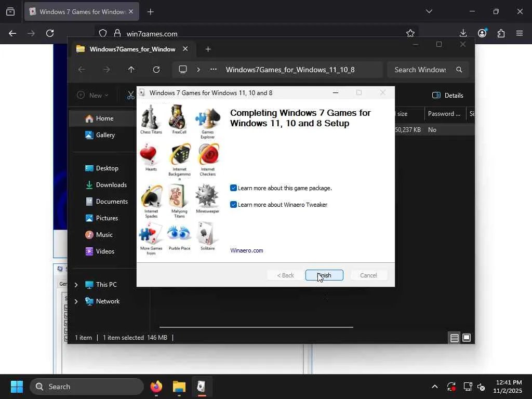
Task: Click the Internet Backgammon icon
Action: (x=180, y=154)
